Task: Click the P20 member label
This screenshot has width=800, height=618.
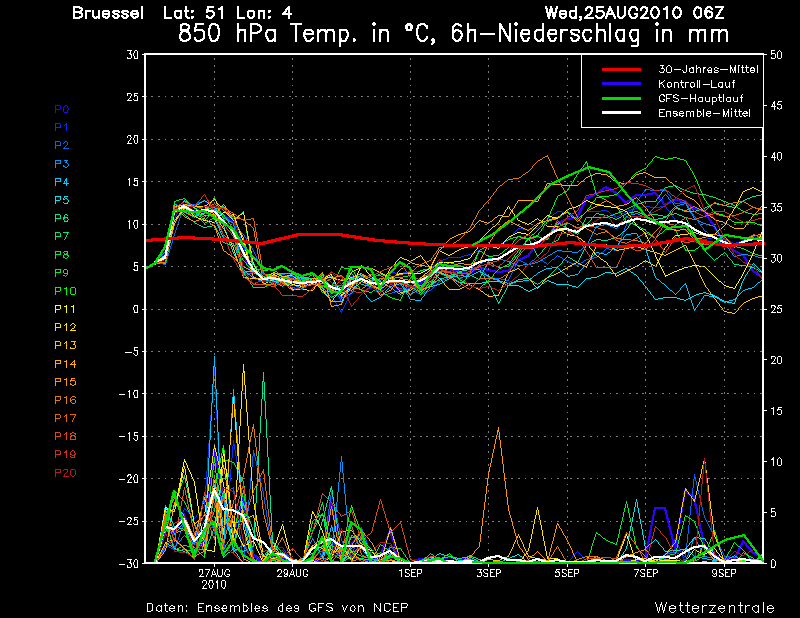Action: point(65,473)
